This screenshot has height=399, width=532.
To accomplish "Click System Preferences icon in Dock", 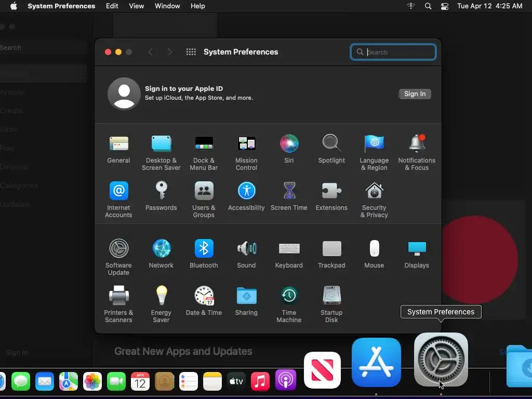I will click(x=441, y=360).
